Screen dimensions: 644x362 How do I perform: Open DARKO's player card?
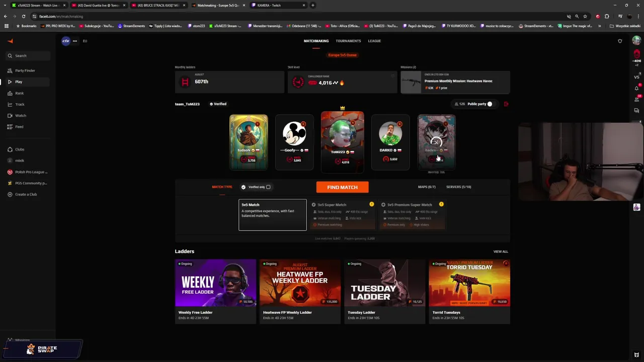[390, 142]
